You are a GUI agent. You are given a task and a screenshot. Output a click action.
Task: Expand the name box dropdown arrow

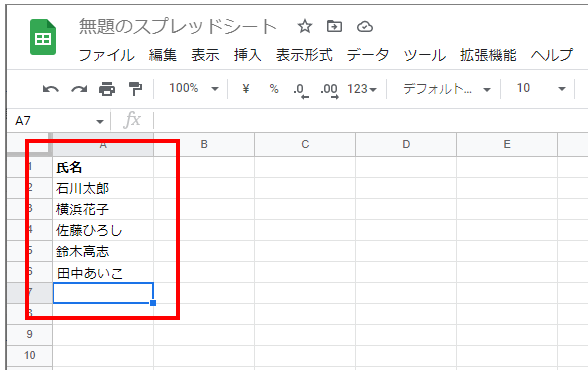coord(100,121)
